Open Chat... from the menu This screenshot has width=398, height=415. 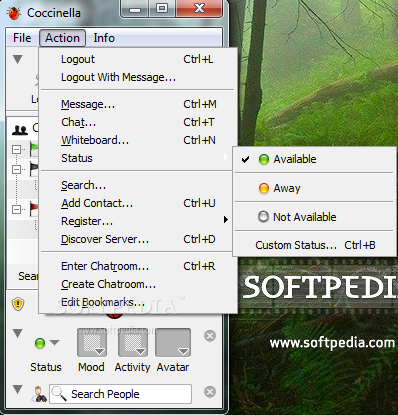pos(137,122)
